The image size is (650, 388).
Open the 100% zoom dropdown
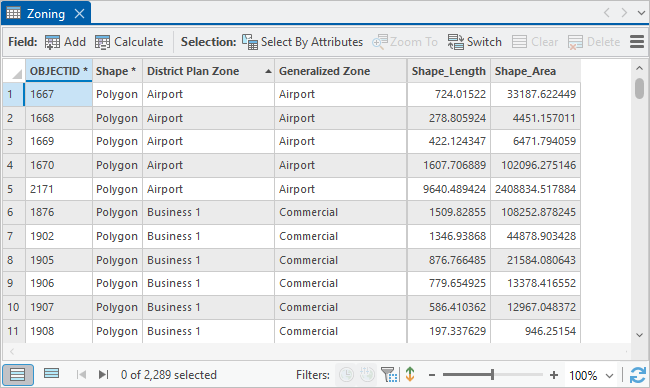coord(609,376)
